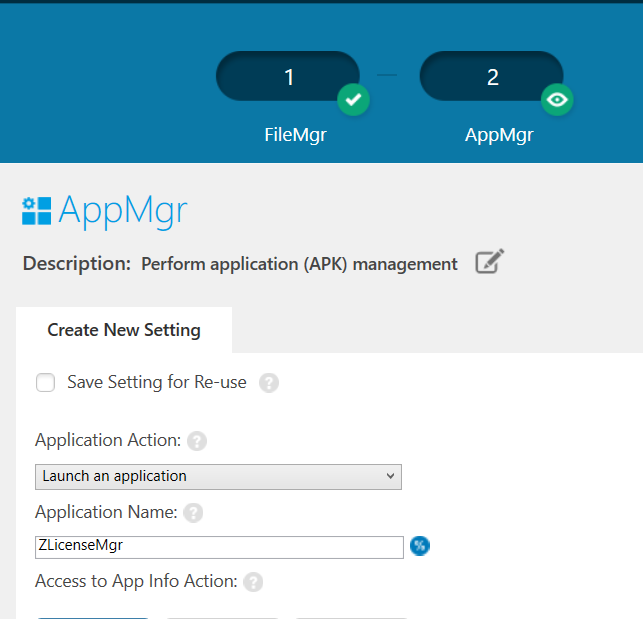Image resolution: width=643 pixels, height=619 pixels.
Task: Show help for Save Setting for Re-use
Action: pos(269,383)
